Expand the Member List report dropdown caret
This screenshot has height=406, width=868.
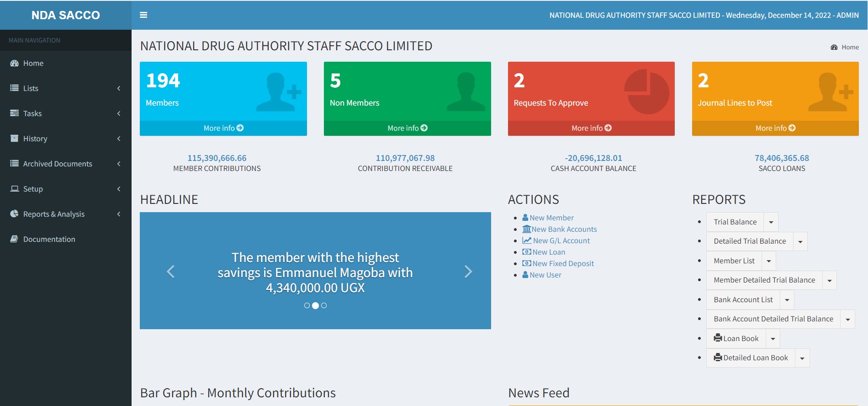coord(769,261)
